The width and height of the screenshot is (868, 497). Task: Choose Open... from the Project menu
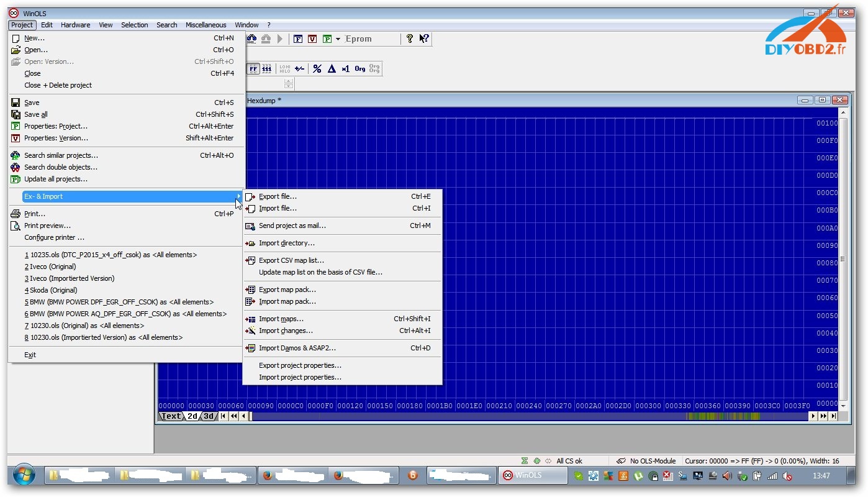click(x=125, y=50)
